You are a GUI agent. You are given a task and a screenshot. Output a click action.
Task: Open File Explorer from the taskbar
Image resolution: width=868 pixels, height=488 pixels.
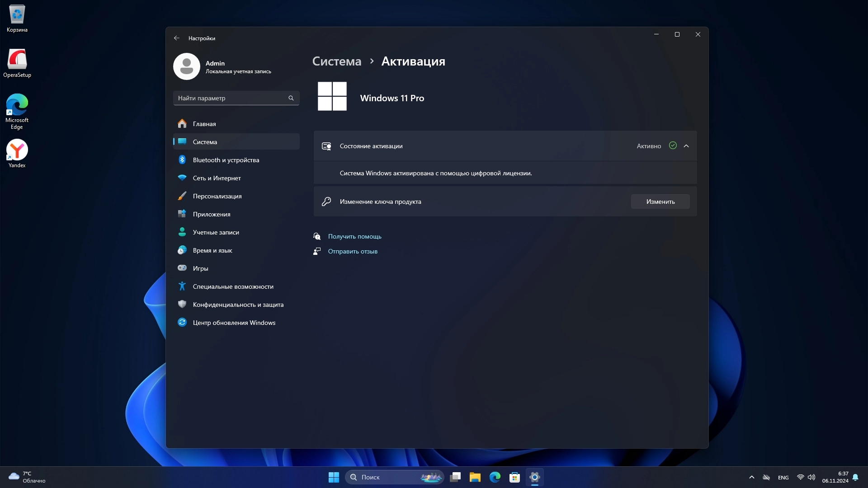(475, 477)
